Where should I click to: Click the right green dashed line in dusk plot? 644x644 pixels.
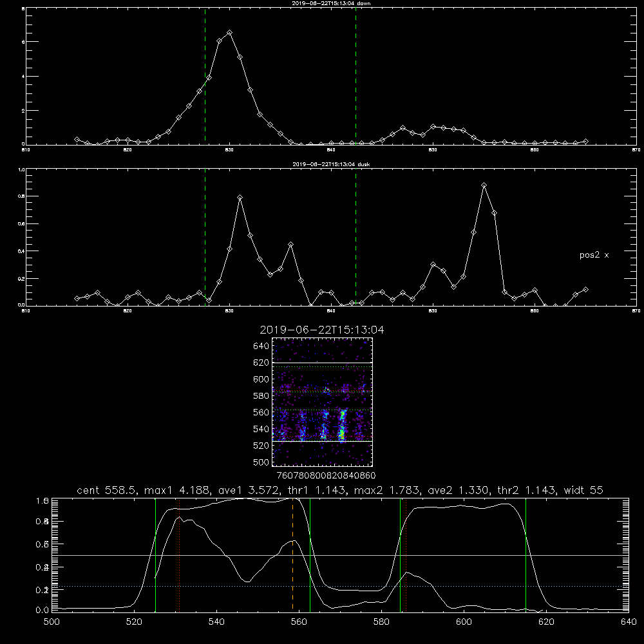pos(355,238)
